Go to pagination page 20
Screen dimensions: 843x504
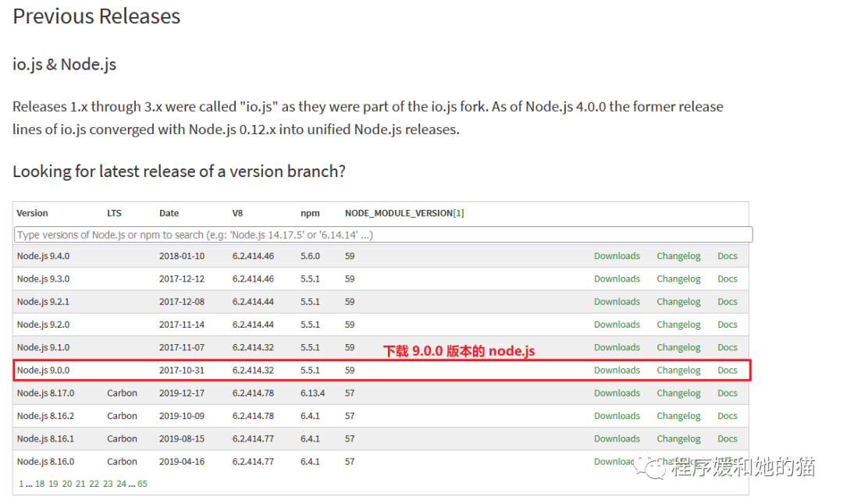pyautogui.click(x=66, y=484)
